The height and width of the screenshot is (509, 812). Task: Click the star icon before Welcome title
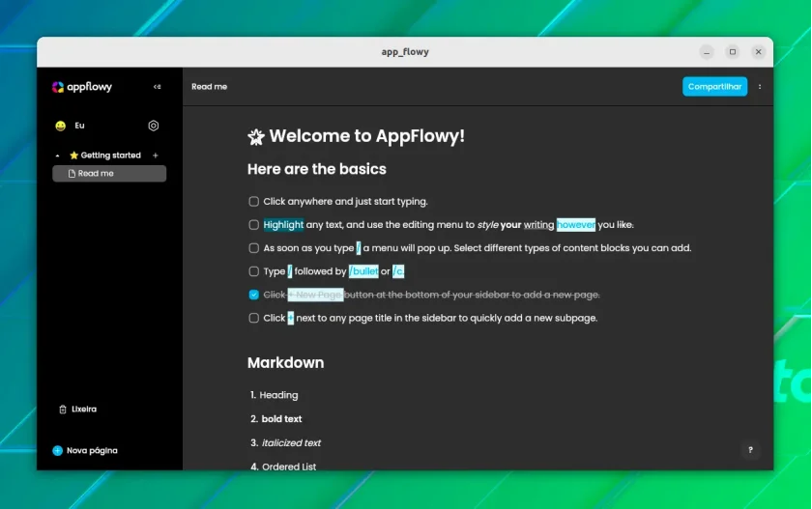[256, 137]
